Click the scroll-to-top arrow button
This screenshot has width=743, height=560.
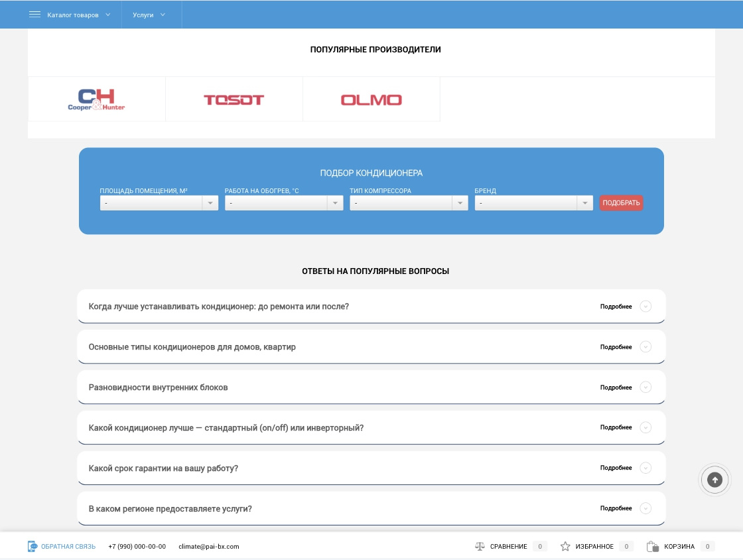point(714,480)
